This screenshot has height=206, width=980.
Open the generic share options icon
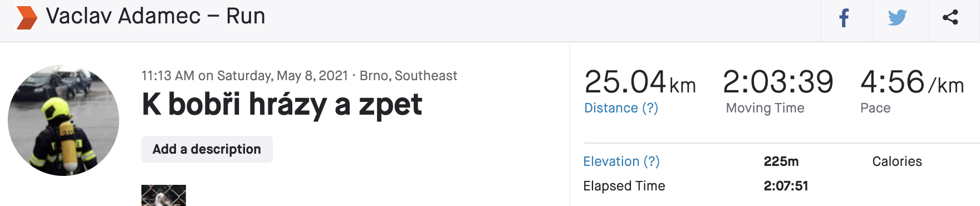[x=950, y=17]
